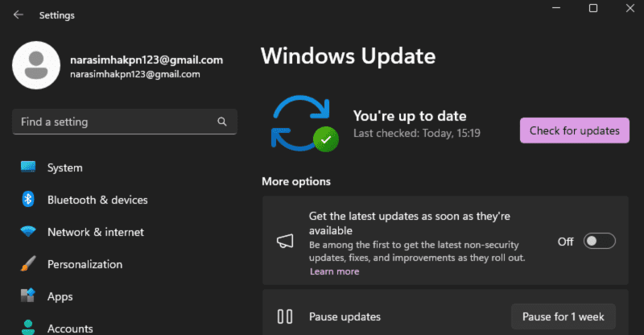This screenshot has width=644, height=335.
Task: Click the pause icon beside Pause updates
Action: click(x=284, y=316)
